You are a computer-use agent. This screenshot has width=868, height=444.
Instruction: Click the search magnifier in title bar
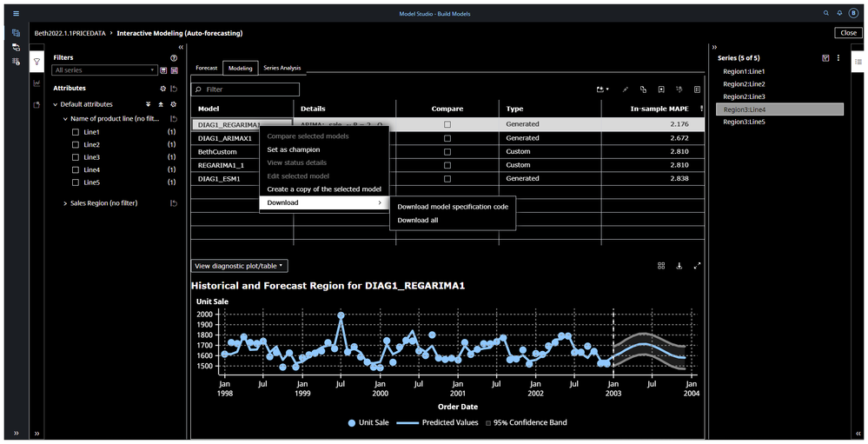[x=825, y=14]
